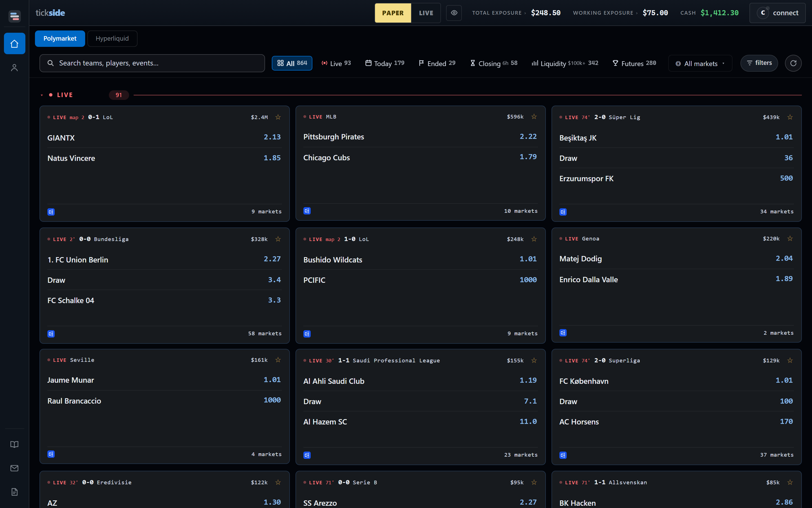Click the tickside menu logo icon
Screen dimensions: 812x508
[14, 16]
